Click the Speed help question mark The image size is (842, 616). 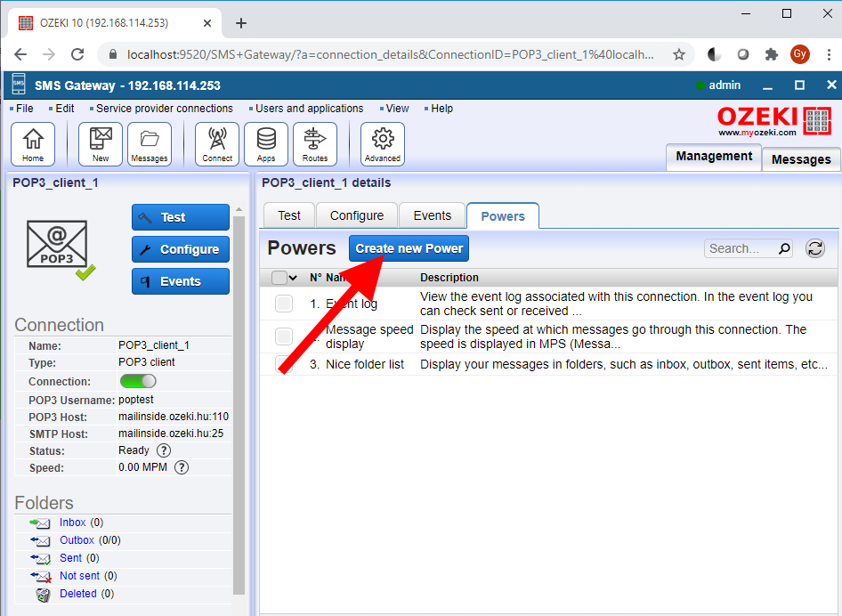pos(182,467)
